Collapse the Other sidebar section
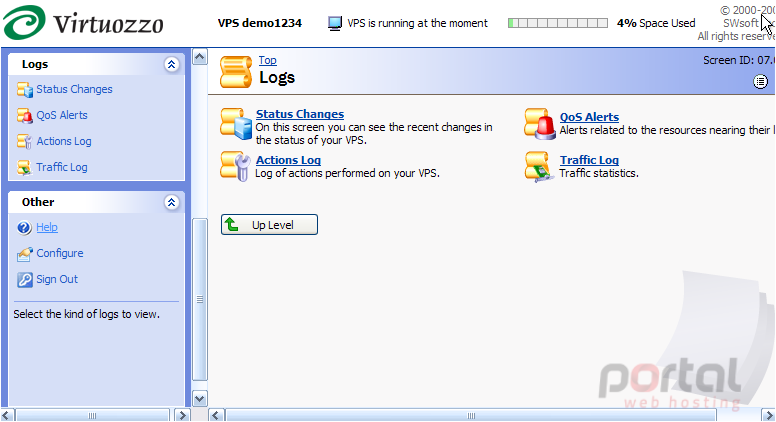The image size is (776, 422). pos(172,202)
